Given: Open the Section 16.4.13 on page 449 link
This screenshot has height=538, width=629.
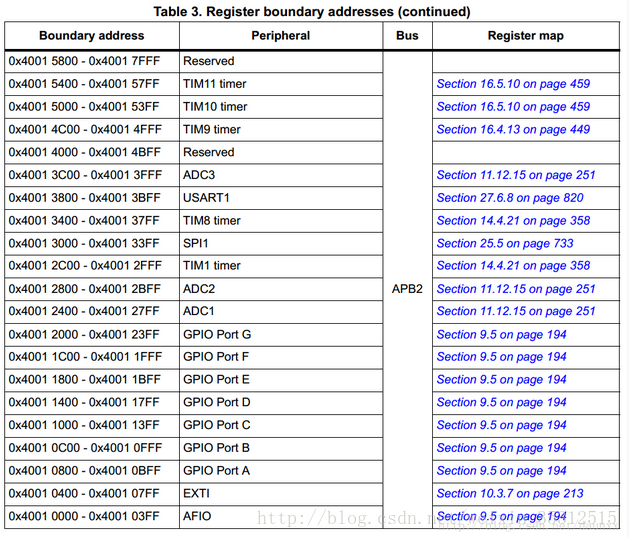Looking at the screenshot, I should pos(513,130).
